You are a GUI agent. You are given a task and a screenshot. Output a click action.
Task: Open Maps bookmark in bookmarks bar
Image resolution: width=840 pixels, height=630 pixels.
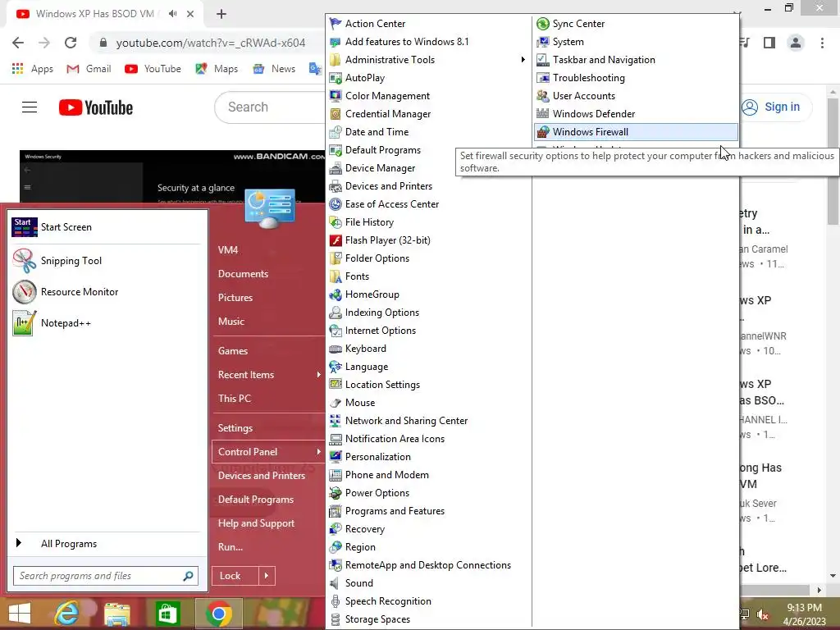(217, 69)
